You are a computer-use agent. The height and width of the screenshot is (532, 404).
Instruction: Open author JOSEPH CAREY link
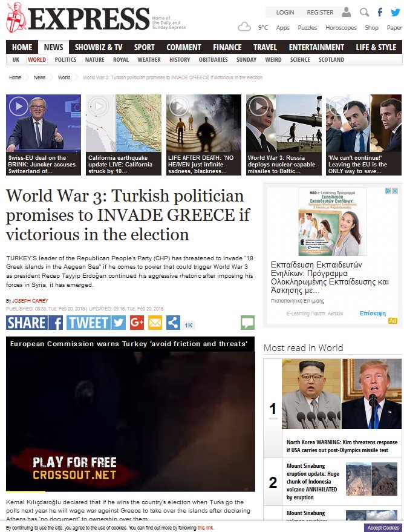click(x=30, y=301)
